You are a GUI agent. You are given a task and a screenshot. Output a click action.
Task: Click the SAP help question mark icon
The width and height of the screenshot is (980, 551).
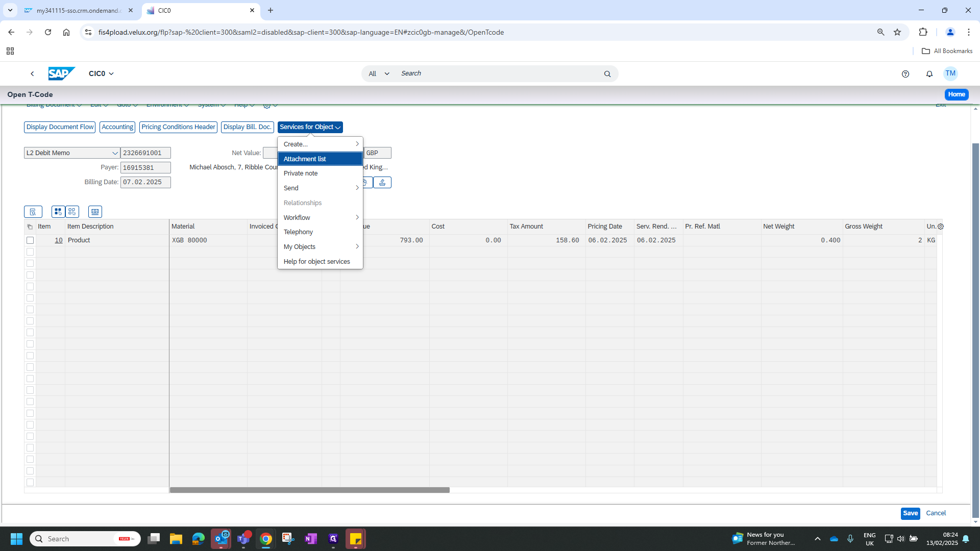pos(905,74)
